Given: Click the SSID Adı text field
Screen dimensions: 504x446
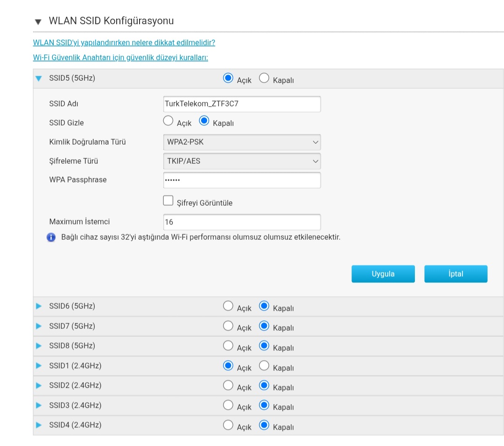Looking at the screenshot, I should (x=242, y=104).
